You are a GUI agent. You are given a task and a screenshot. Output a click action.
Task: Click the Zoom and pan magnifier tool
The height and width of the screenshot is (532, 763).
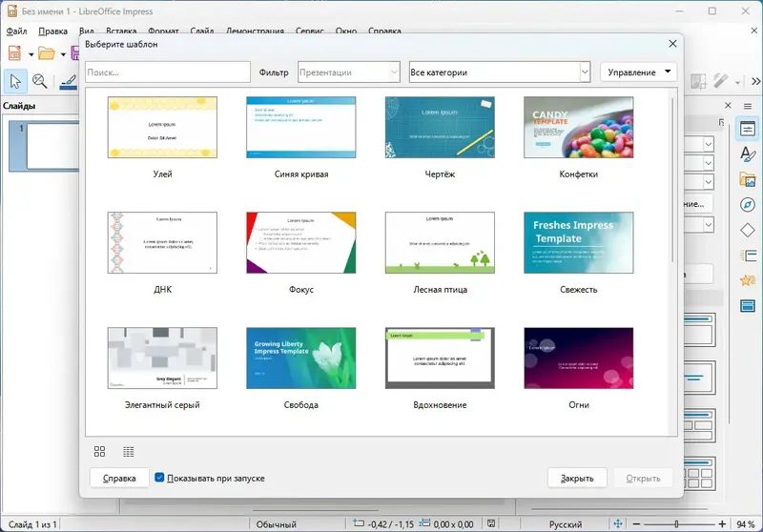click(39, 81)
